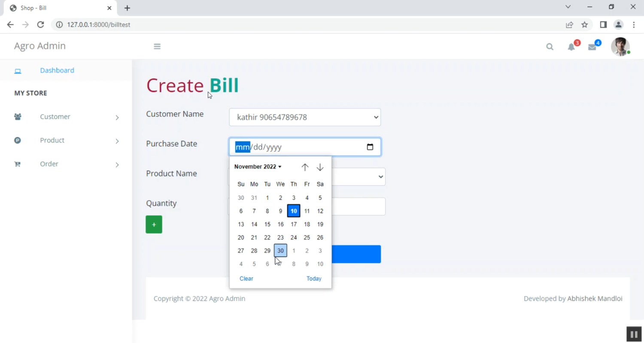Click the calendar icon in Purchase Date
Image resolution: width=644 pixels, height=343 pixels.
tap(370, 147)
